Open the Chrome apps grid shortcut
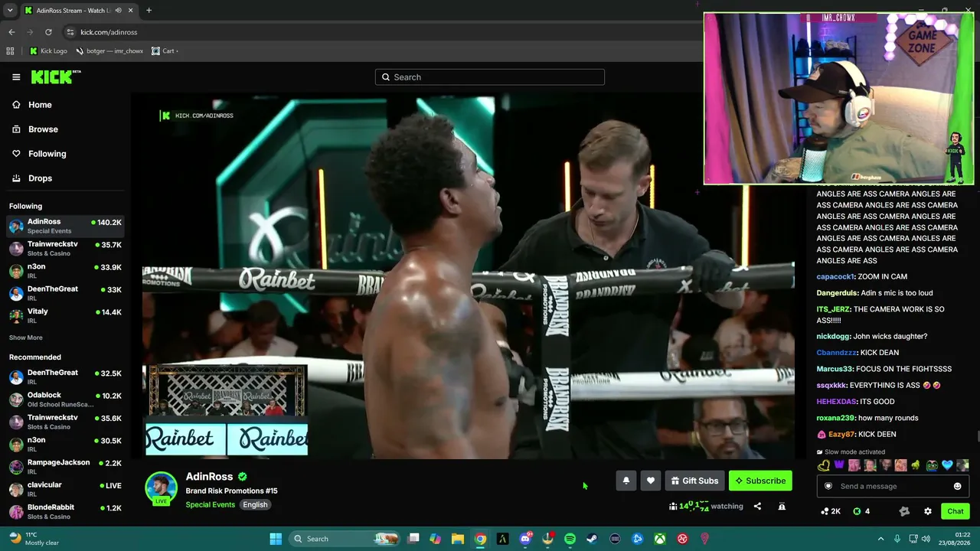Image resolution: width=980 pixels, height=551 pixels. click(x=10, y=51)
